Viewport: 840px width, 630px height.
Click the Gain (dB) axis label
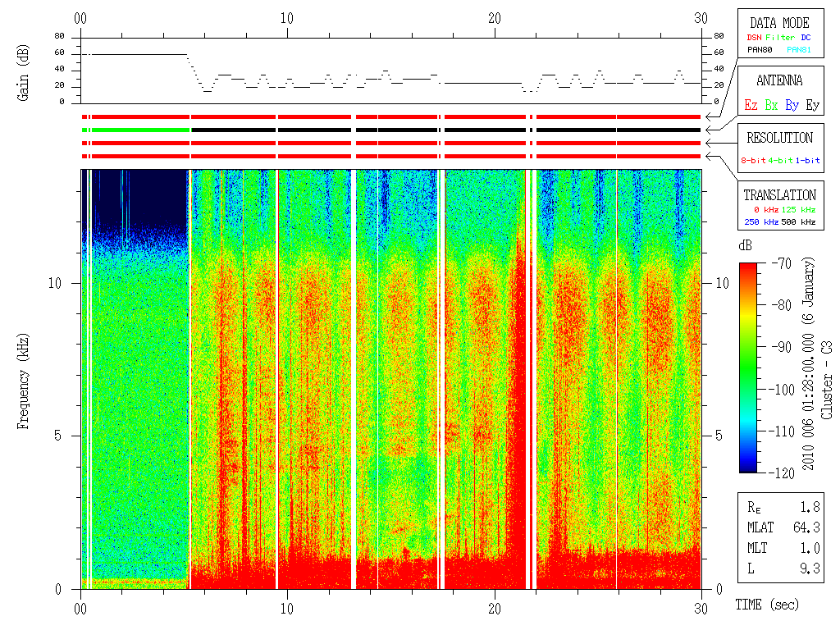22,73
